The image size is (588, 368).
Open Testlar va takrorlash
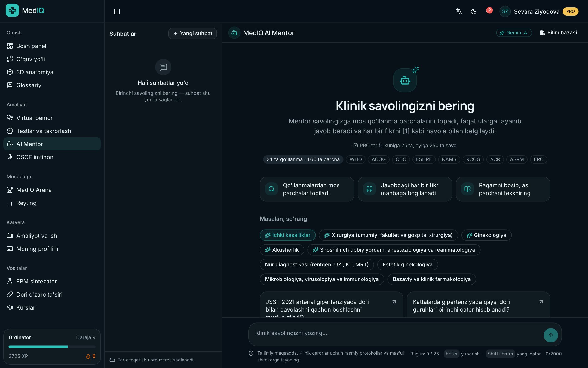pyautogui.click(x=52, y=131)
